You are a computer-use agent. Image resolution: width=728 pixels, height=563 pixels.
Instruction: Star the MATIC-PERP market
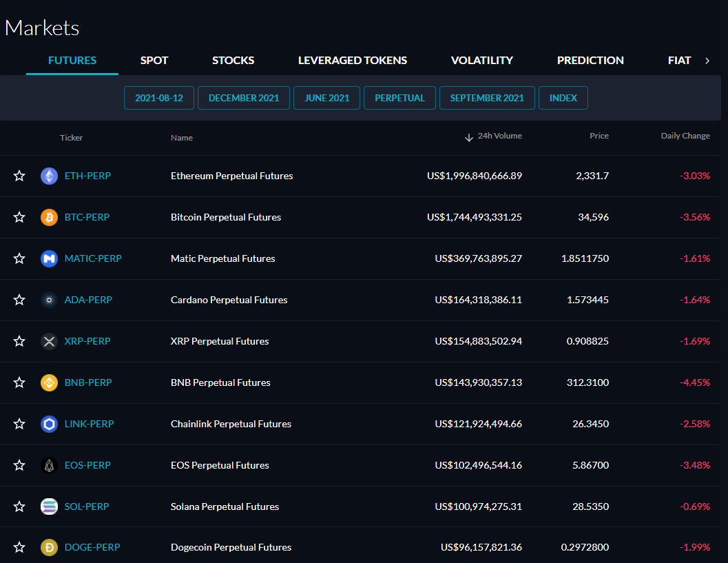(x=19, y=258)
